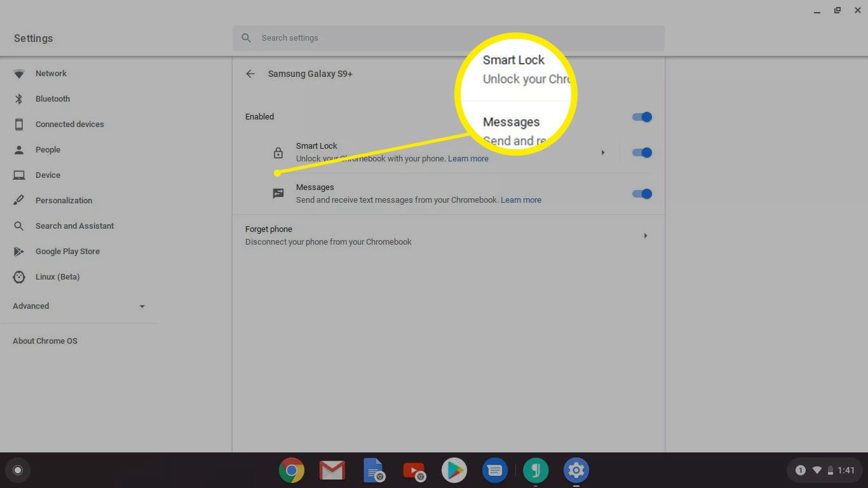Open the notification count badge in tray
This screenshot has width=868, height=488.
801,470
